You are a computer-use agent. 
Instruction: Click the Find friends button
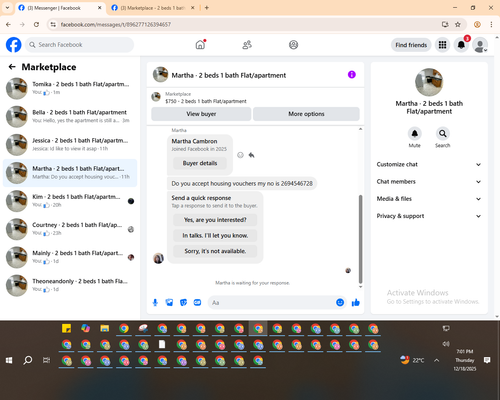(411, 45)
